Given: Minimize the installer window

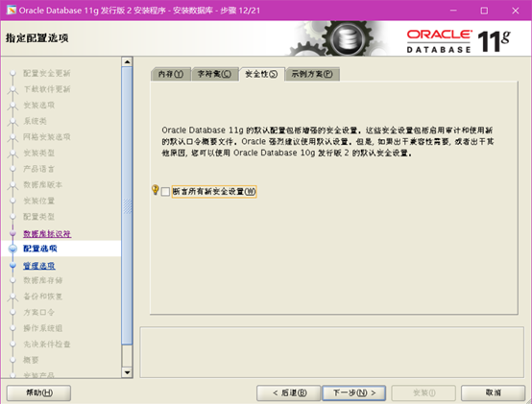Looking at the screenshot, I should coord(453,11).
